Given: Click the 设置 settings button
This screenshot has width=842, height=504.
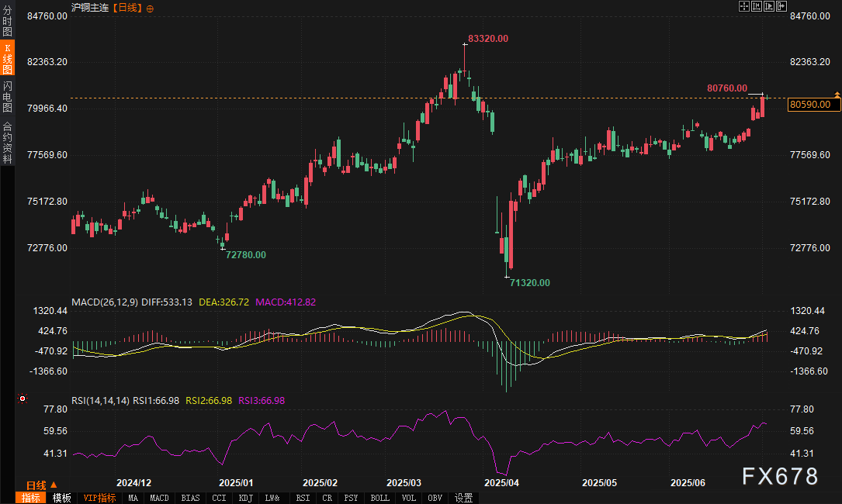Looking at the screenshot, I should pos(464,498).
